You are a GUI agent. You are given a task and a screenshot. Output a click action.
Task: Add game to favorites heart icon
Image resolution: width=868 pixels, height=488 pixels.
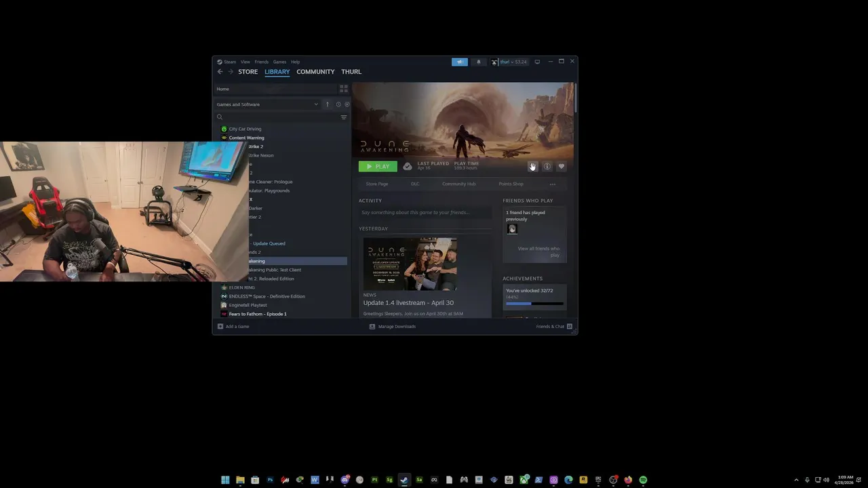click(x=561, y=167)
